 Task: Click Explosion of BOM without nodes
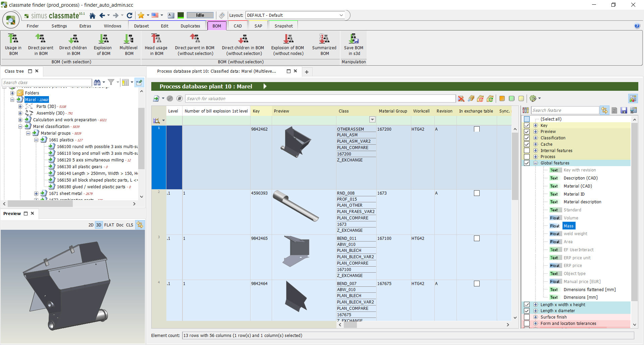point(288,45)
